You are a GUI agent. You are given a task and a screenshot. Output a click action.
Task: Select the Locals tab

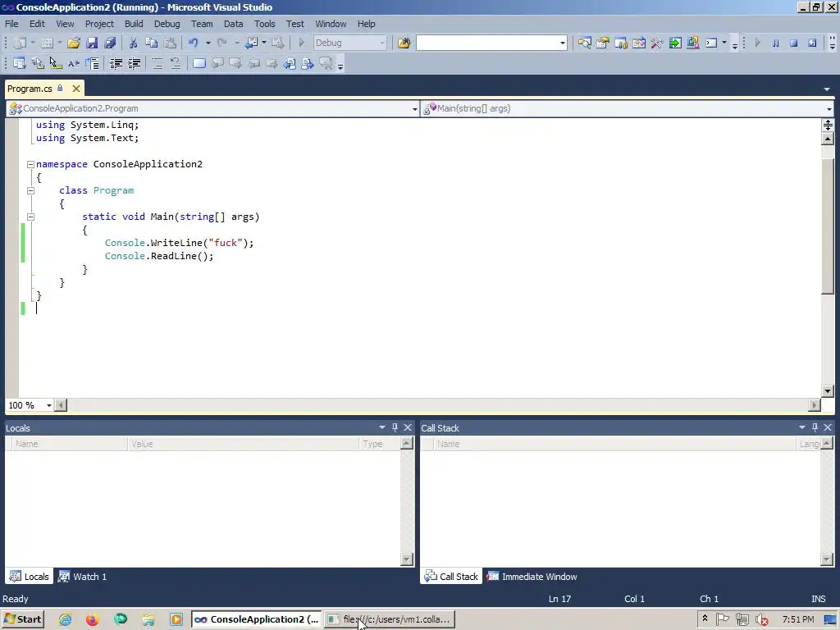click(x=30, y=577)
